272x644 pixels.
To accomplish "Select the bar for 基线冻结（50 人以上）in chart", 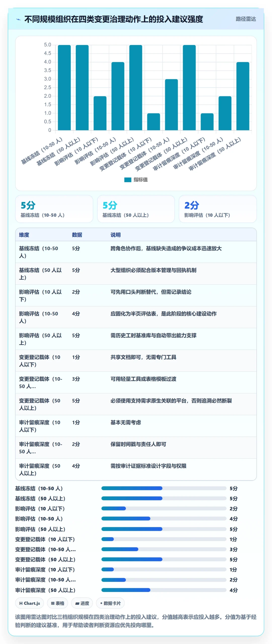I will click(x=82, y=88).
